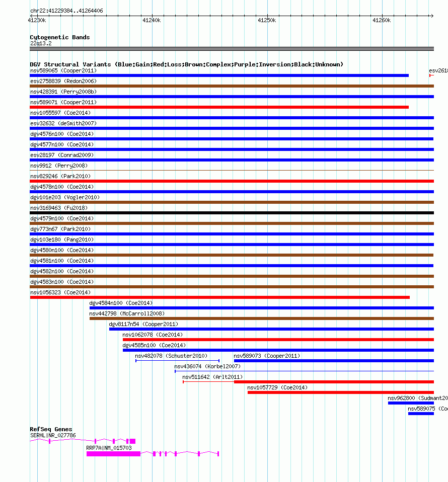Click the nsv589075 variant label
Screen dimensions: 448x482
pyautogui.click(x=428, y=409)
